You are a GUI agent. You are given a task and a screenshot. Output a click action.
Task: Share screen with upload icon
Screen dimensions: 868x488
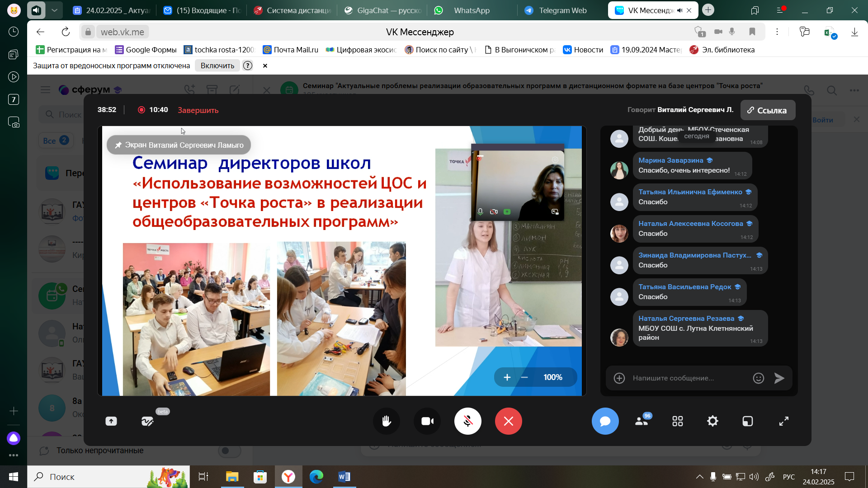111,421
